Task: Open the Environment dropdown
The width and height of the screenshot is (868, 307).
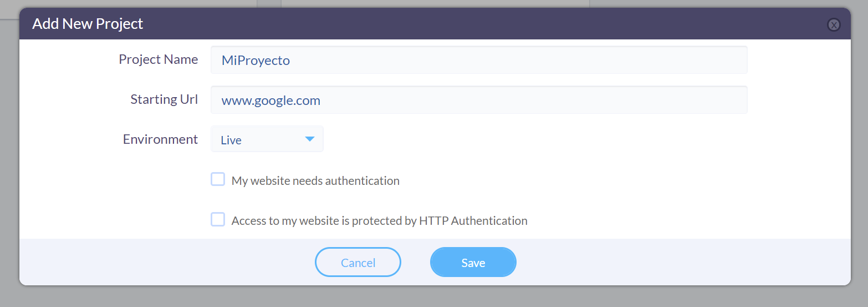Action: [x=267, y=139]
